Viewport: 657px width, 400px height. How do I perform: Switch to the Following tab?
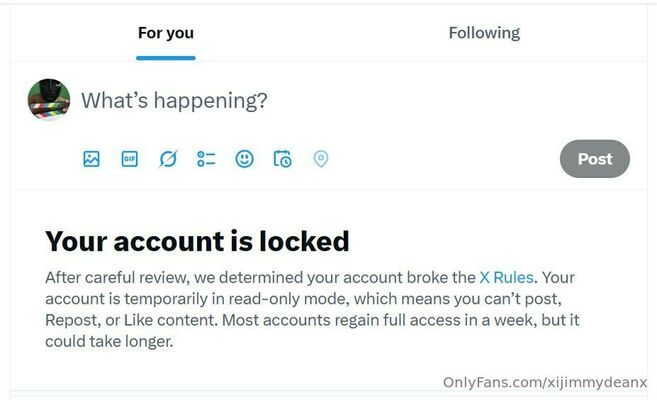coord(484,33)
